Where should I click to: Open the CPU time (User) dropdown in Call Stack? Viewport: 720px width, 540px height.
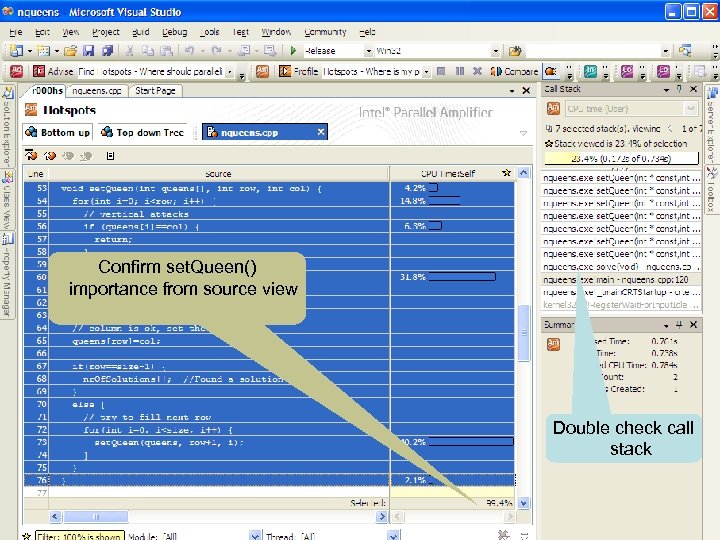click(690, 109)
